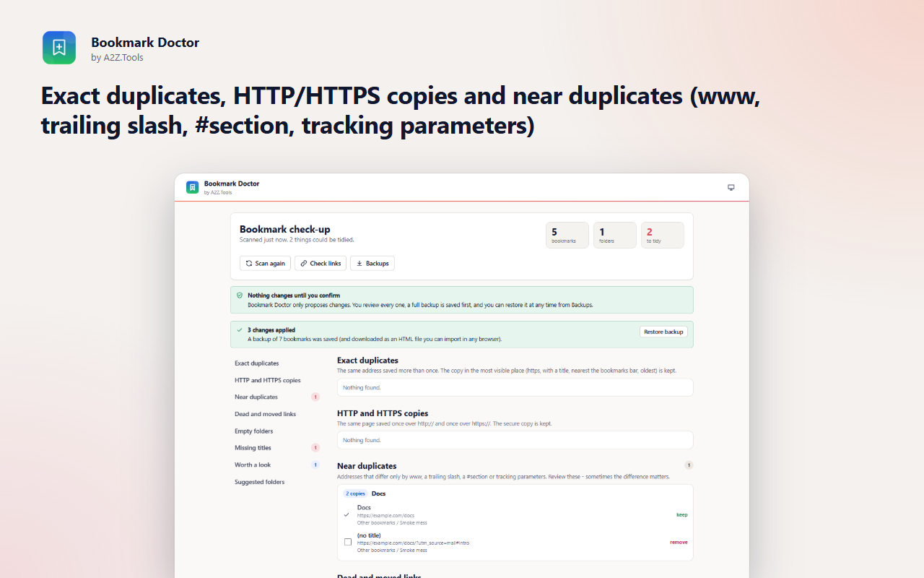The image size is (924, 578).
Task: Click the small Bookmark Doctor icon in app header
Action: pos(192,187)
